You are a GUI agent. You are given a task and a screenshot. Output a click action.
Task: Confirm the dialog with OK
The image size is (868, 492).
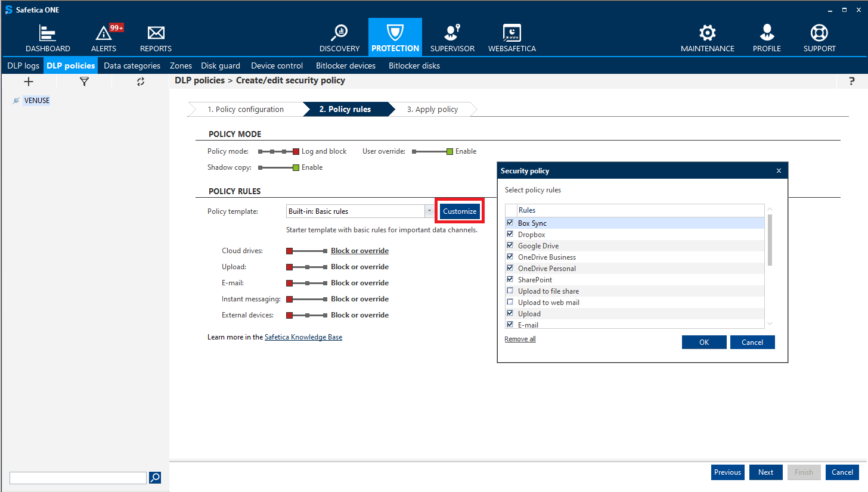pyautogui.click(x=704, y=342)
